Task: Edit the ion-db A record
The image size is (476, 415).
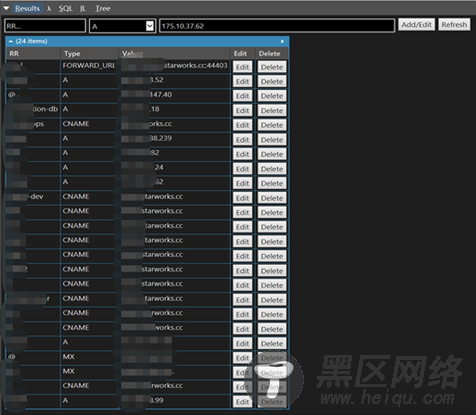Action: (x=242, y=111)
